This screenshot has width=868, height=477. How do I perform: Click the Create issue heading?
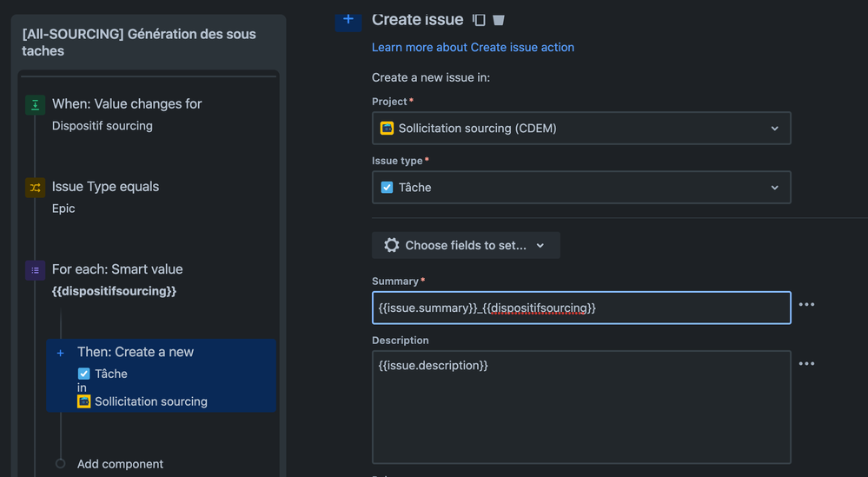[417, 19]
